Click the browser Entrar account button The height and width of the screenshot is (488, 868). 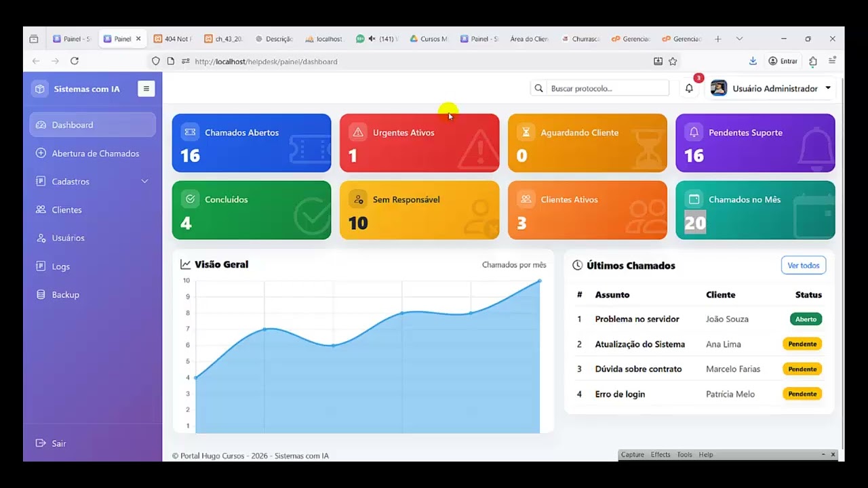pos(783,61)
